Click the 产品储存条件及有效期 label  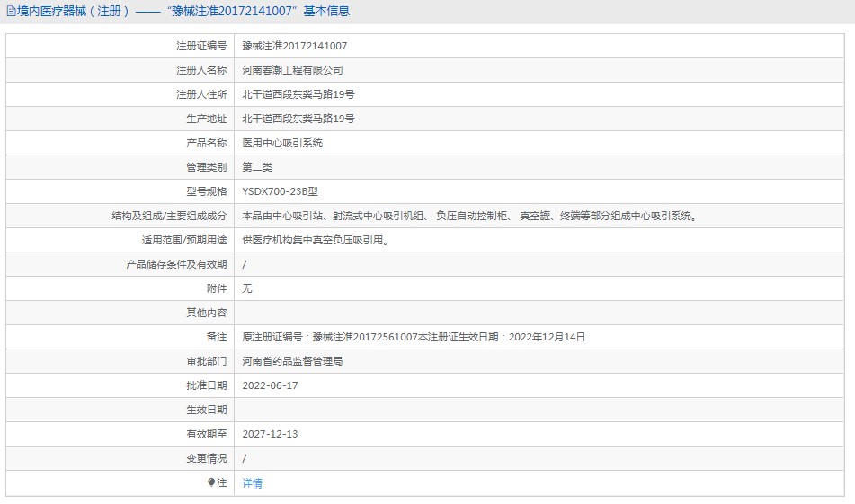click(176, 264)
